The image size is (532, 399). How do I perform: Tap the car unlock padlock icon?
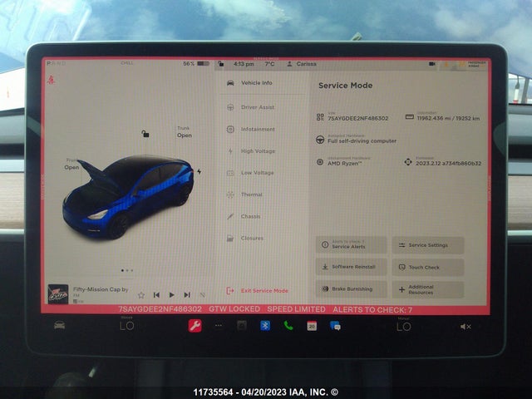[145, 133]
